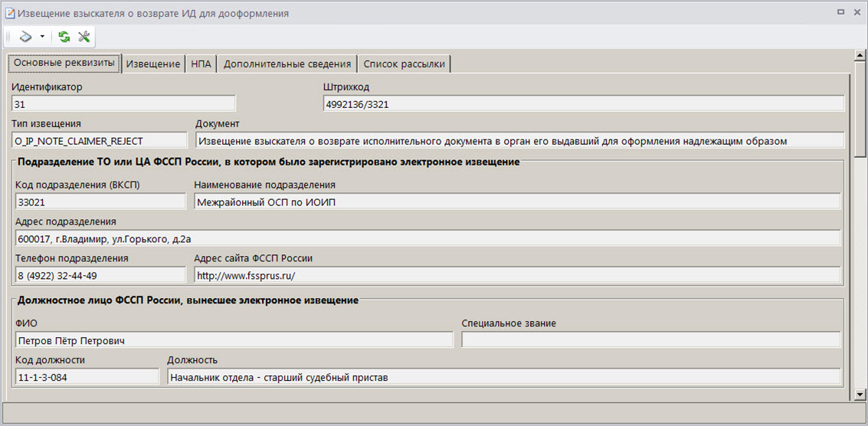Click the green refresh arrows icon
Image resolution: width=868 pixels, height=426 pixels.
64,36
